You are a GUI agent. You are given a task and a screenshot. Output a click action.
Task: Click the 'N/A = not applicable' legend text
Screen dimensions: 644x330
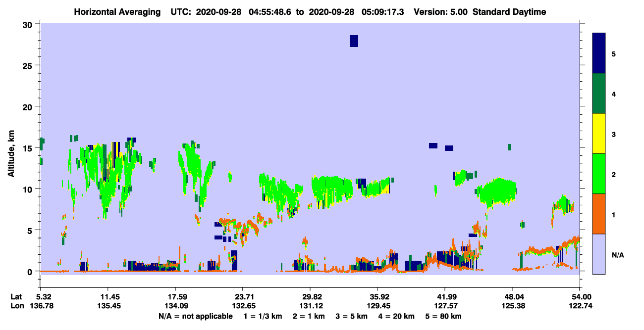[195, 316]
